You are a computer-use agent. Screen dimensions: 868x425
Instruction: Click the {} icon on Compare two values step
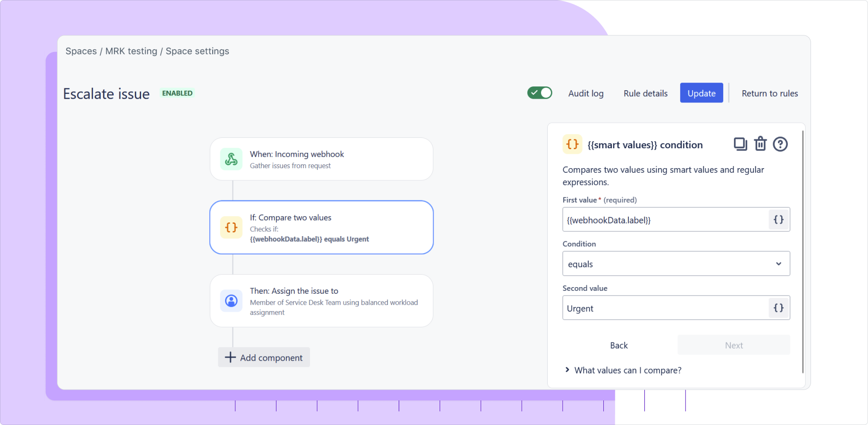pos(231,227)
